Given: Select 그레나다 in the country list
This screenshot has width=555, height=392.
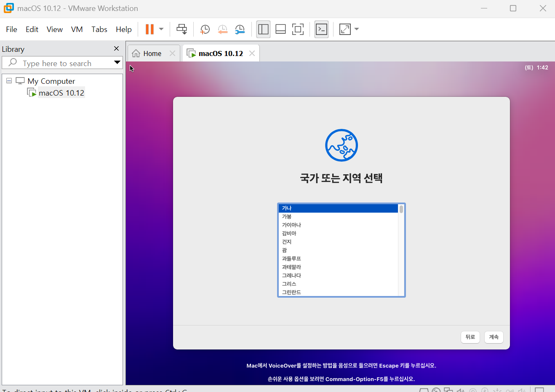Looking at the screenshot, I should click(338, 275).
